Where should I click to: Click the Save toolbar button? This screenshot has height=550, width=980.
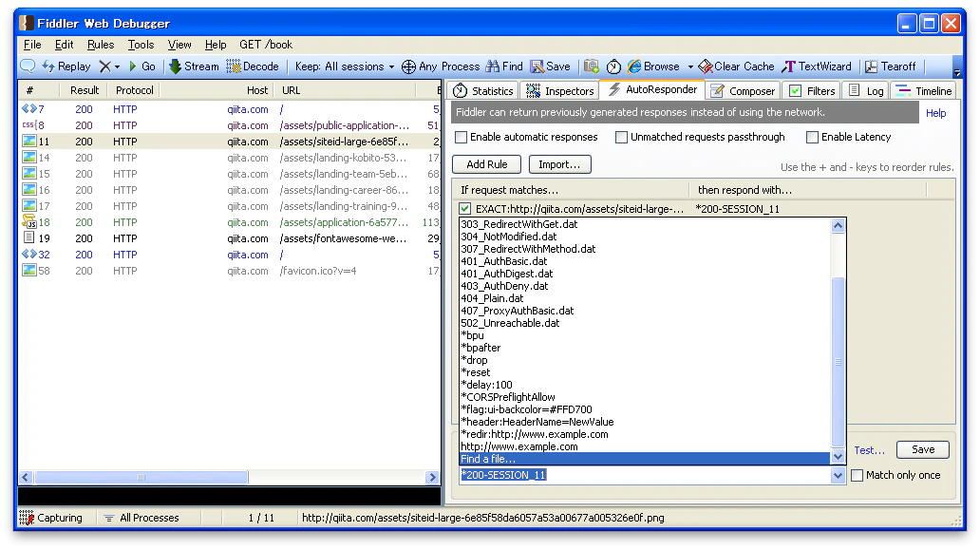pyautogui.click(x=550, y=66)
